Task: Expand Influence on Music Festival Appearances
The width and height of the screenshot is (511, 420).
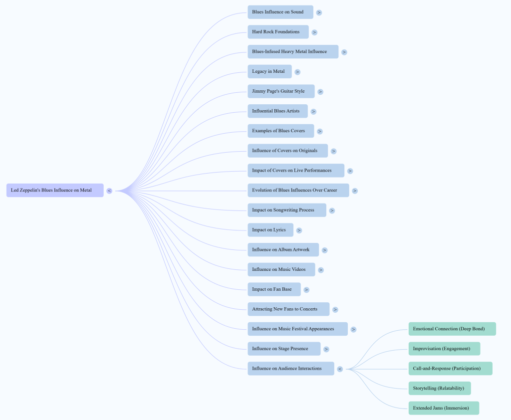Action: coord(354,329)
